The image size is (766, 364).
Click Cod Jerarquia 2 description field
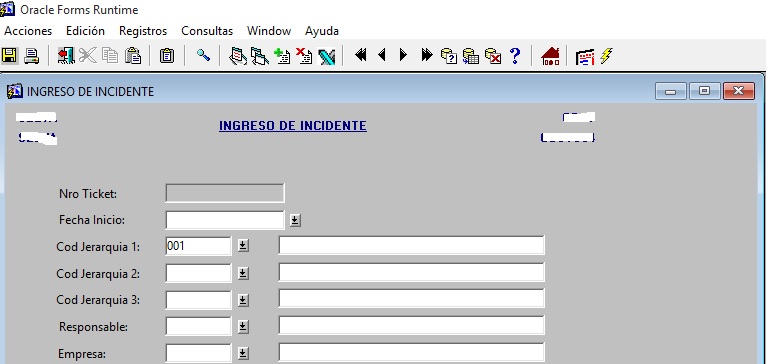tap(411, 272)
